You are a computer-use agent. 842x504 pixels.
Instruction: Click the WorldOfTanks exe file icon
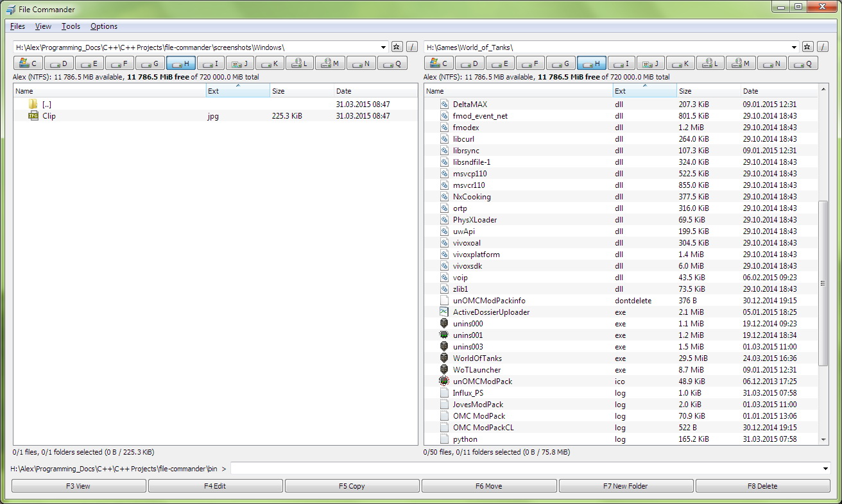(x=444, y=358)
